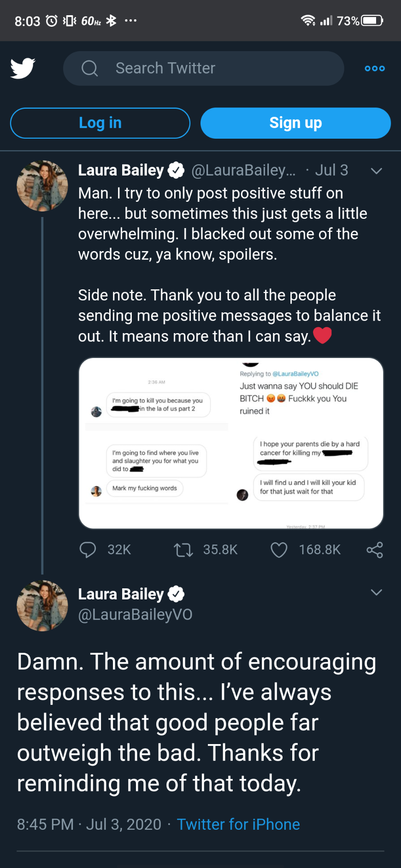Open the attached screenshot image

[231, 443]
